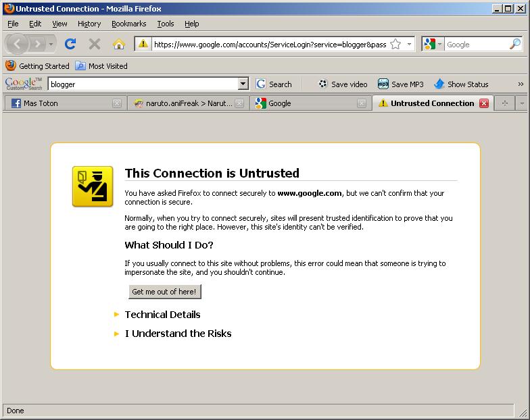
Task: Bookmark this page with the star icon
Action: pos(395,45)
